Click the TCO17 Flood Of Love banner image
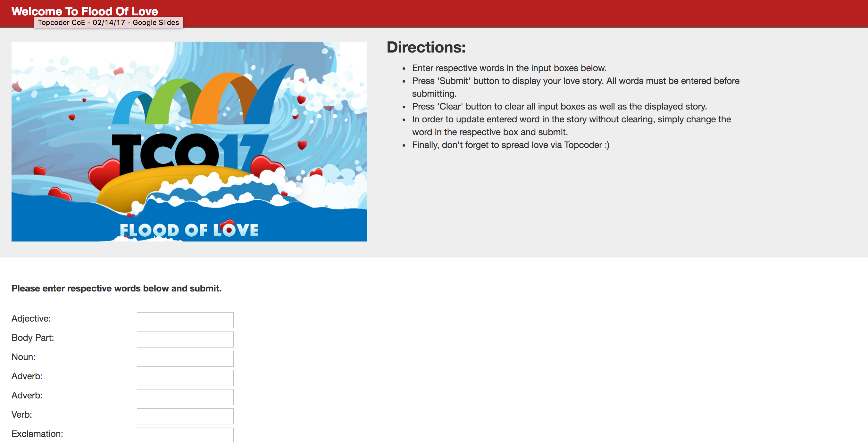The height and width of the screenshot is (442, 868). click(x=189, y=141)
